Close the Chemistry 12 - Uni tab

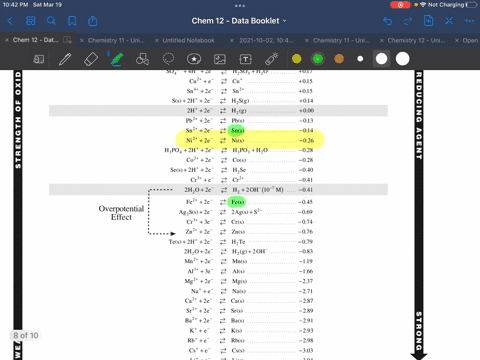(x=382, y=40)
